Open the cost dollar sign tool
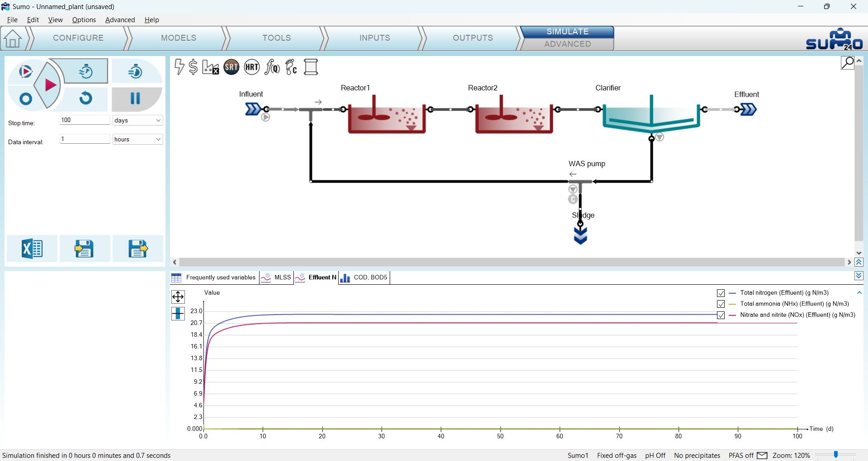This screenshot has width=868, height=461. tap(193, 67)
